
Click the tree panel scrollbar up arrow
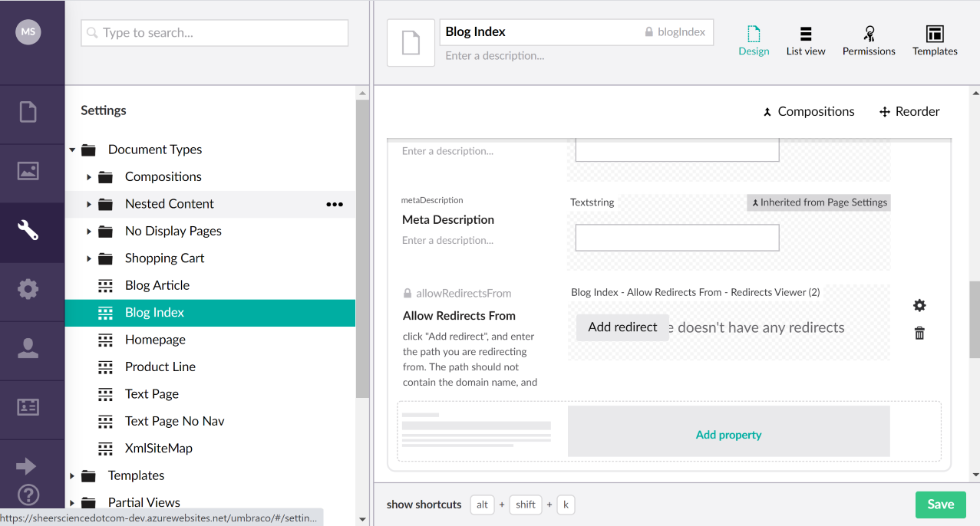point(363,93)
